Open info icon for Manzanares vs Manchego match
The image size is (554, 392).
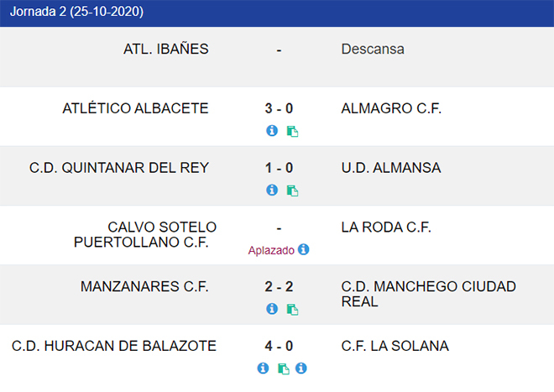272,309
